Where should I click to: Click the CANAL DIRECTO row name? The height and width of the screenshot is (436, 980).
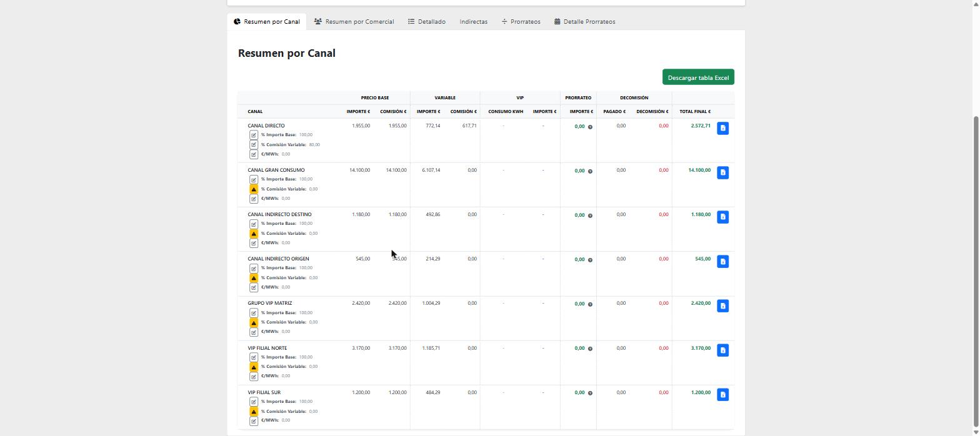point(266,126)
